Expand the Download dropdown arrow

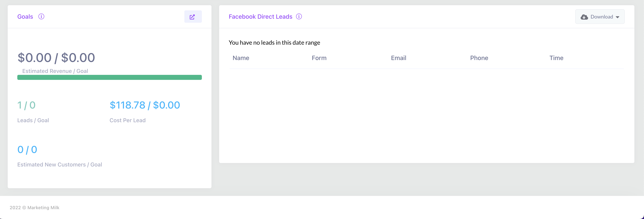point(617,17)
